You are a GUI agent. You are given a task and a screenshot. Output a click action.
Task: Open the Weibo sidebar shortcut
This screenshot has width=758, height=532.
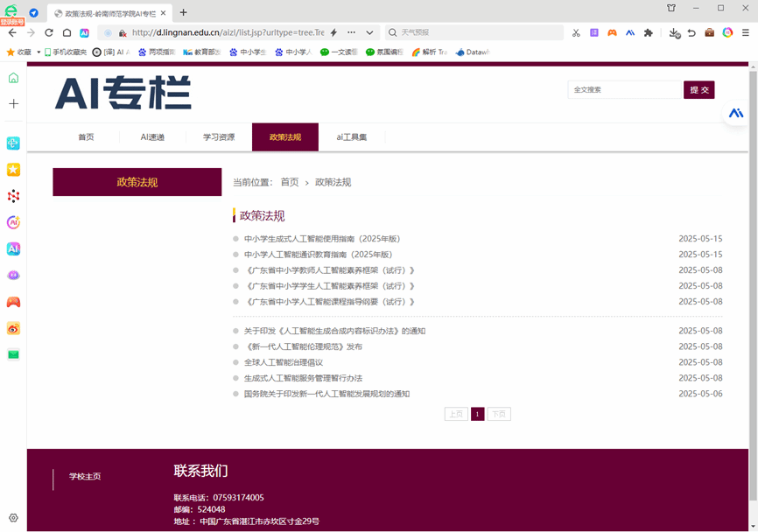[13, 328]
